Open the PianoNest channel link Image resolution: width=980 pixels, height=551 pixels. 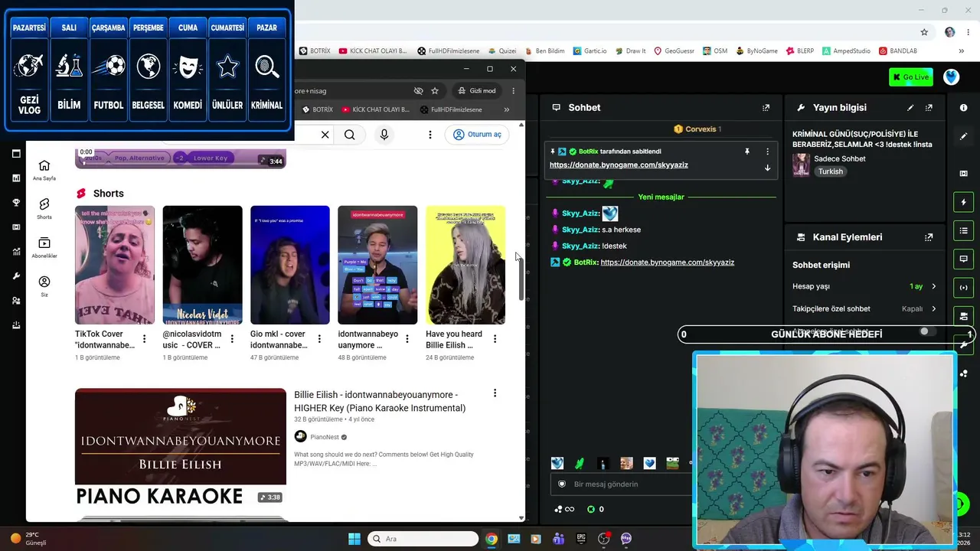click(325, 437)
